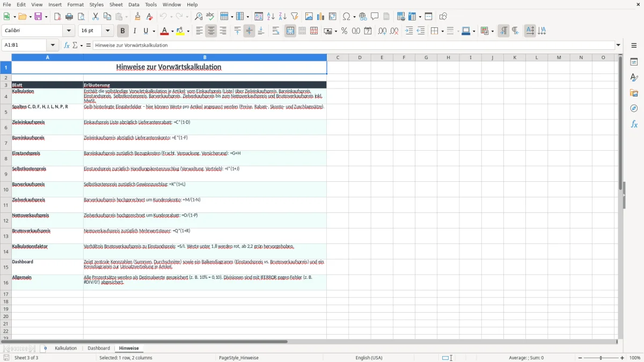Click column header C
The width and height of the screenshot is (644, 362).
click(x=338, y=57)
